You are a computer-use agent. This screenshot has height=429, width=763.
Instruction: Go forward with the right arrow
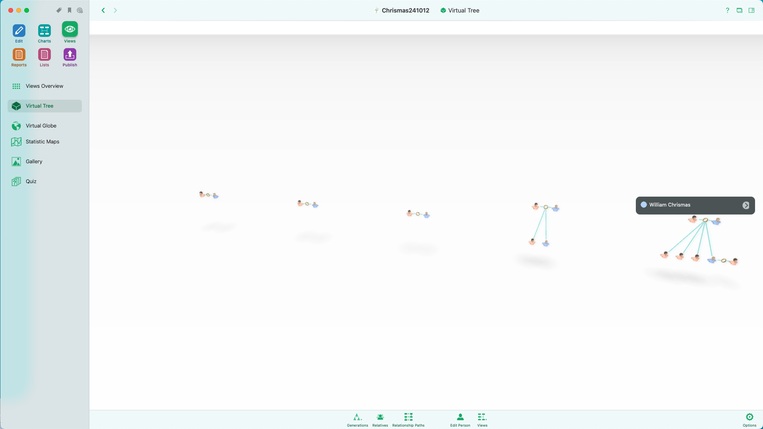click(115, 10)
